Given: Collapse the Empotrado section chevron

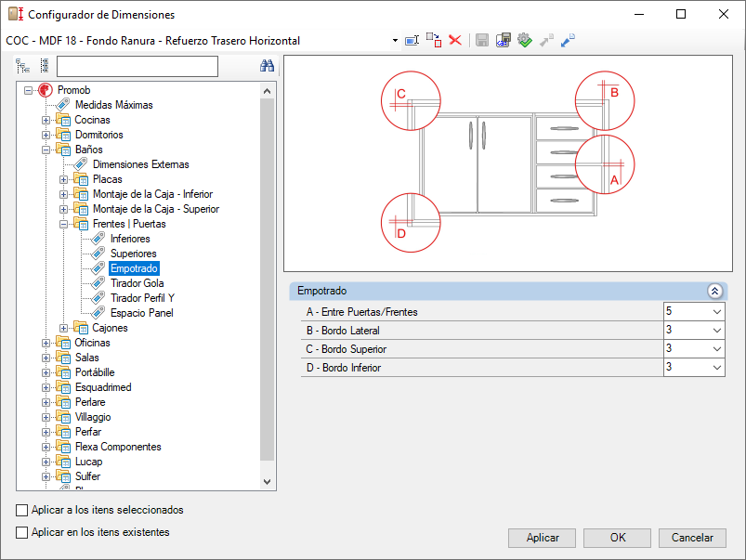Looking at the screenshot, I should (x=714, y=291).
